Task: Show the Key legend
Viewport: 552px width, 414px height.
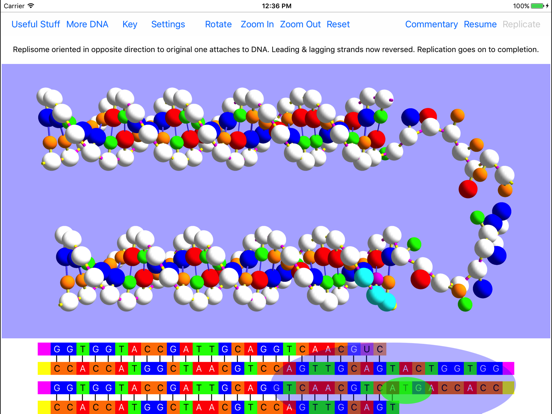Action: click(x=130, y=24)
